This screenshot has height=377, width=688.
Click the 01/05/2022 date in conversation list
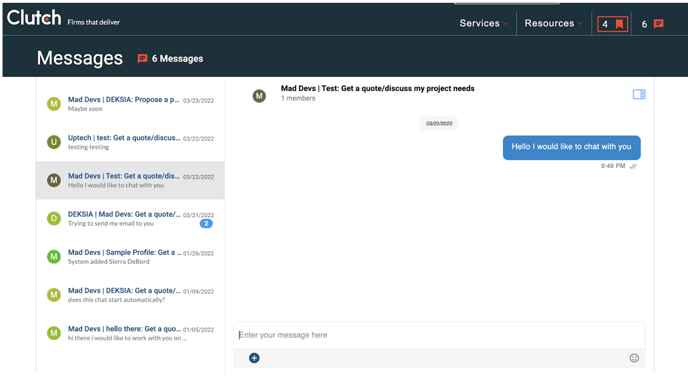tap(198, 330)
